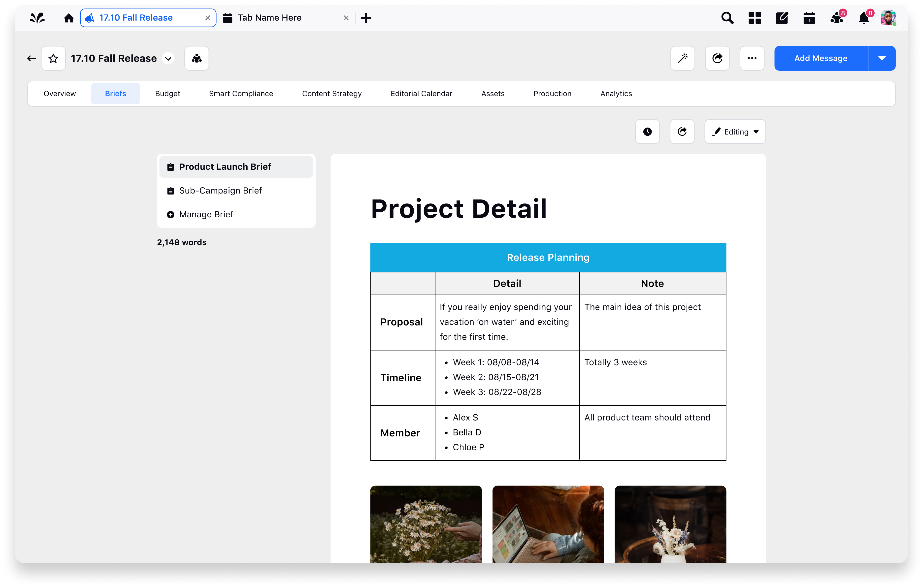Star the 17.10 Fall Release campaign
This screenshot has height=588, width=923.
(x=53, y=58)
